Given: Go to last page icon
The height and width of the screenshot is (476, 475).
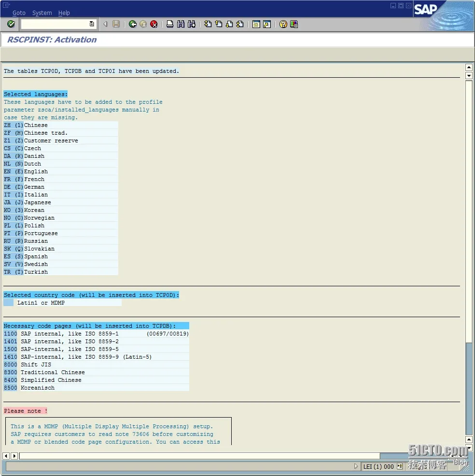Looking at the screenshot, I should tap(240, 24).
